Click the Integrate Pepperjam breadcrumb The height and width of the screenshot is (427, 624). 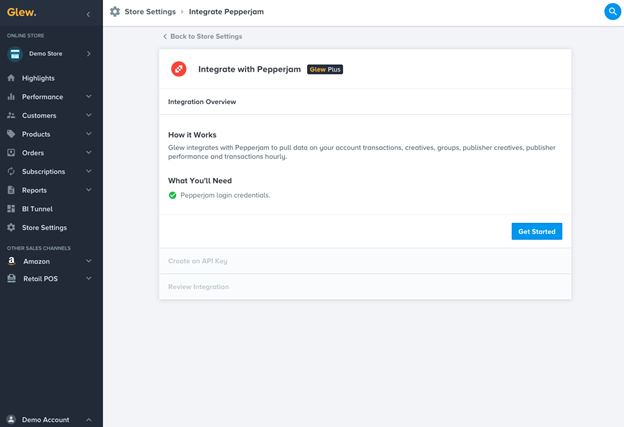(226, 12)
